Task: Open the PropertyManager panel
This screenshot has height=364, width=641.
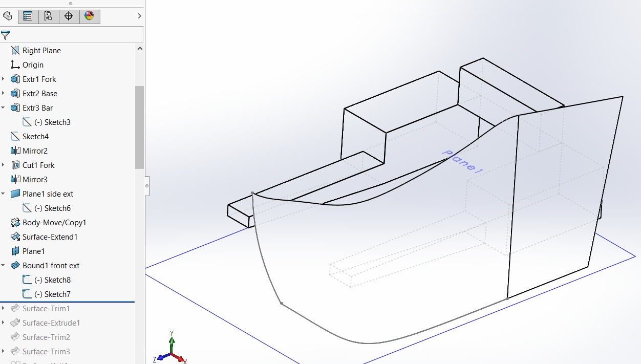Action: (28, 16)
